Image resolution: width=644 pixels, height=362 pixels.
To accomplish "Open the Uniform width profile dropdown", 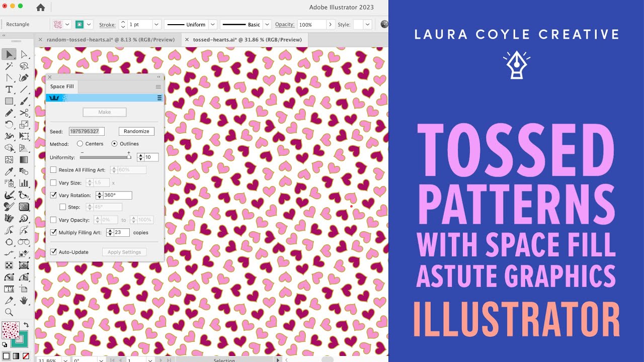I will point(213,24).
